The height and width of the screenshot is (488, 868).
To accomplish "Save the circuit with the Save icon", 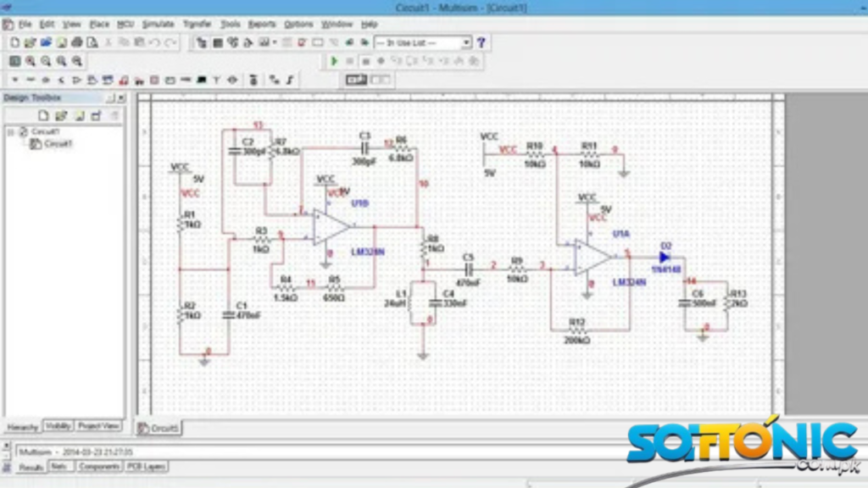I will (61, 42).
